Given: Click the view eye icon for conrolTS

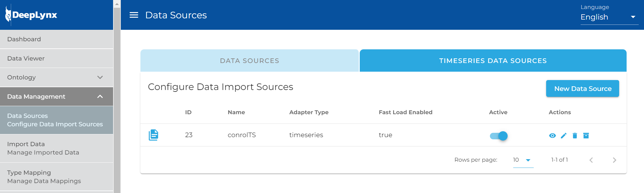Looking at the screenshot, I should tap(552, 136).
